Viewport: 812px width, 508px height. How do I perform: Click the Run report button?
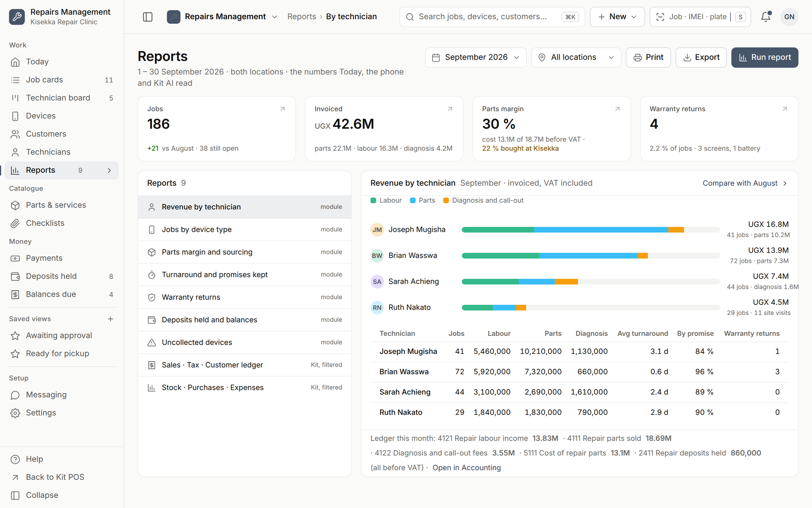[765, 58]
